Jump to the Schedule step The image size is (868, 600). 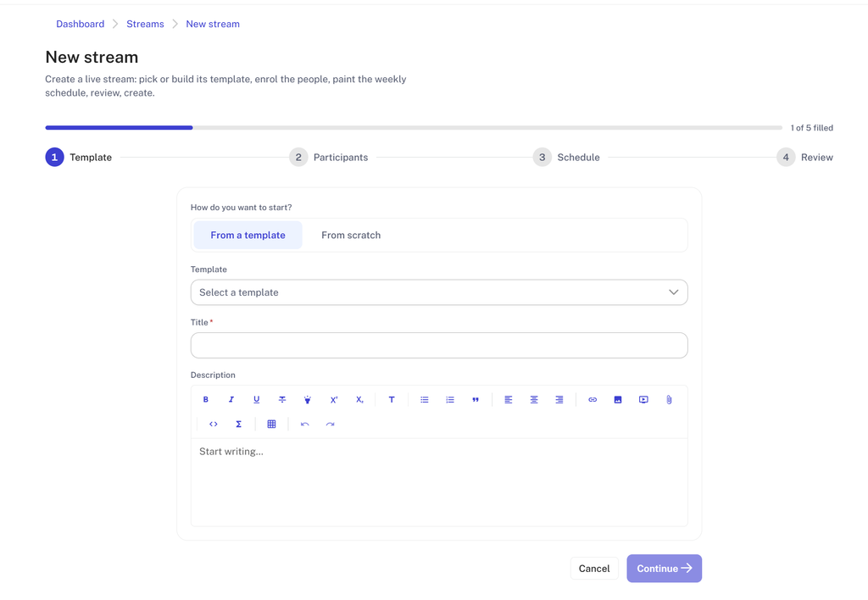(566, 157)
